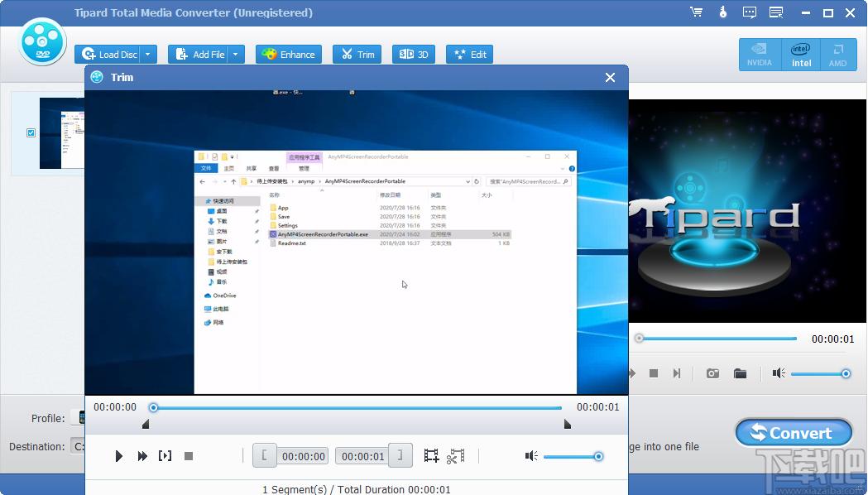This screenshot has height=495, width=868.
Task: Open the menu list icon in title bar
Action: pos(776,12)
